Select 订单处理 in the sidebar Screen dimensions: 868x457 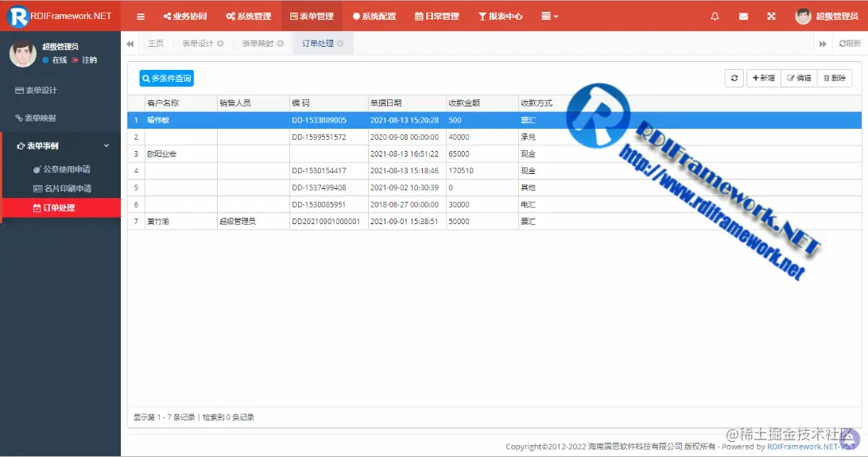click(61, 208)
